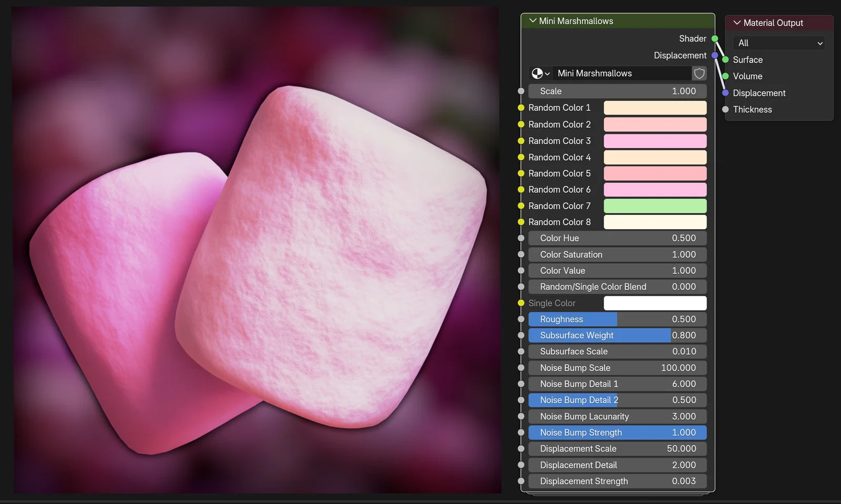Click the purple Displacement output socket
Viewport: 841px width, 504px height.
click(x=714, y=55)
